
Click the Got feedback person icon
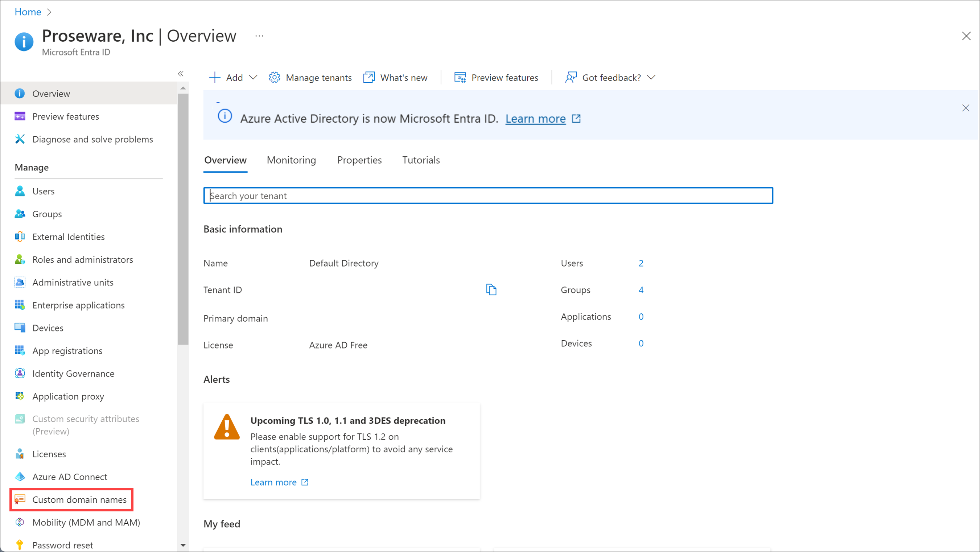pos(571,78)
